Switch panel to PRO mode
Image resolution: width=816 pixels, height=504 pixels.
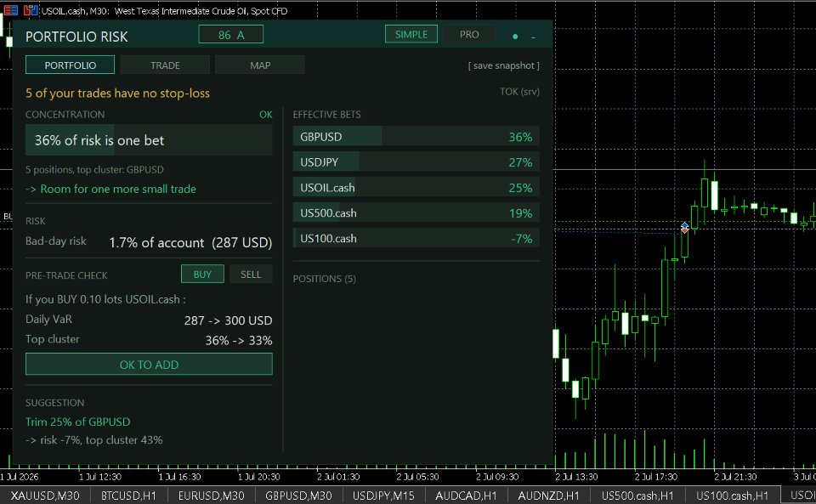pos(469,34)
